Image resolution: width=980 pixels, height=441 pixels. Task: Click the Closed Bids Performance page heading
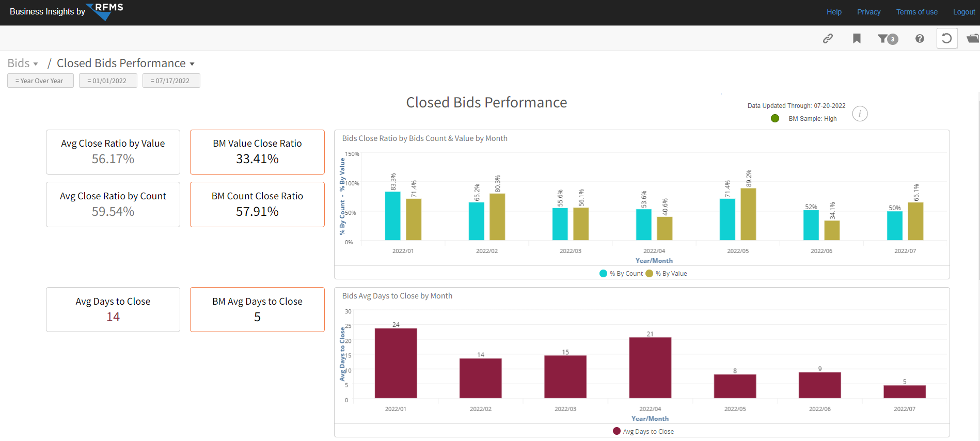click(486, 102)
